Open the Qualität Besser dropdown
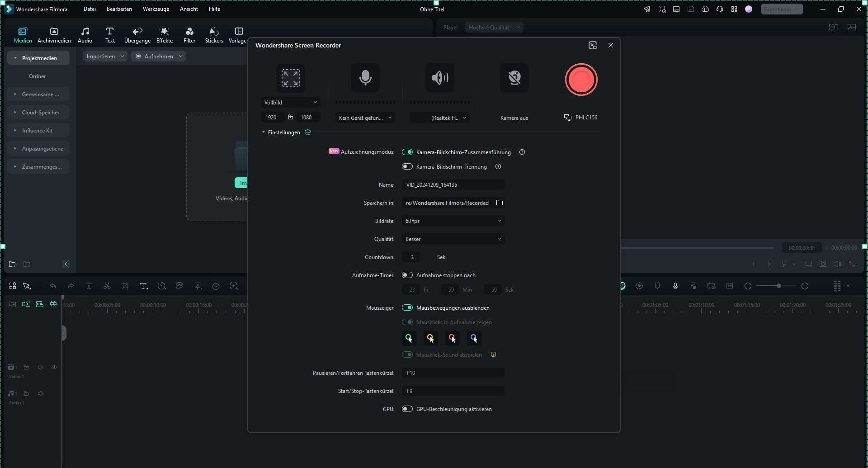Screen dimensions: 868x468 click(453, 239)
